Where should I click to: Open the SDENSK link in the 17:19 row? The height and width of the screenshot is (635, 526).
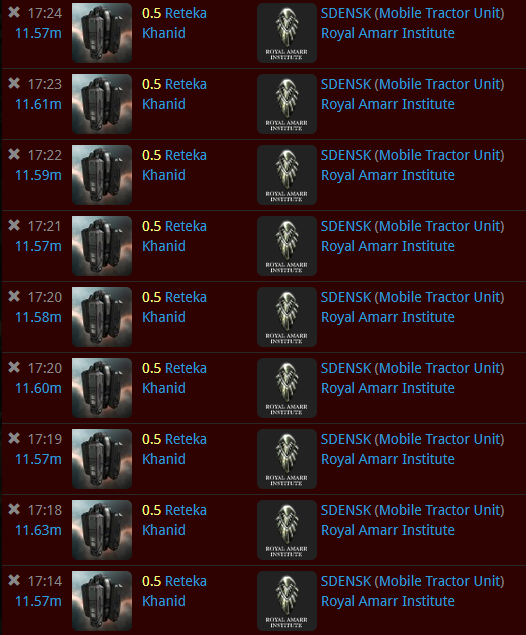click(346, 439)
